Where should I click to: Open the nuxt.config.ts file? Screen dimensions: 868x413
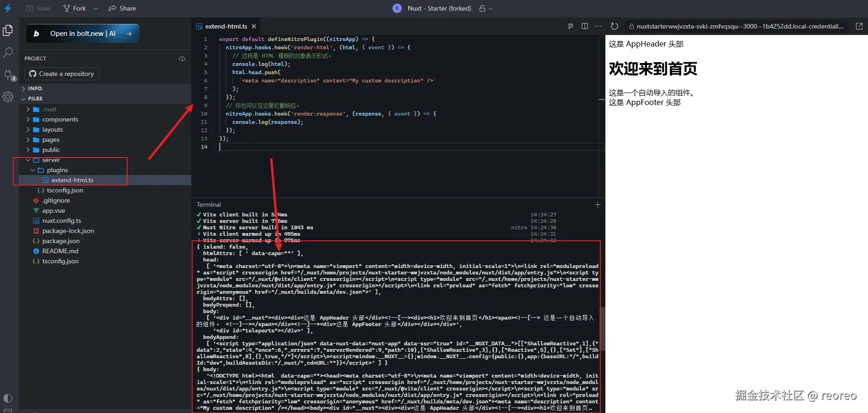point(105,221)
